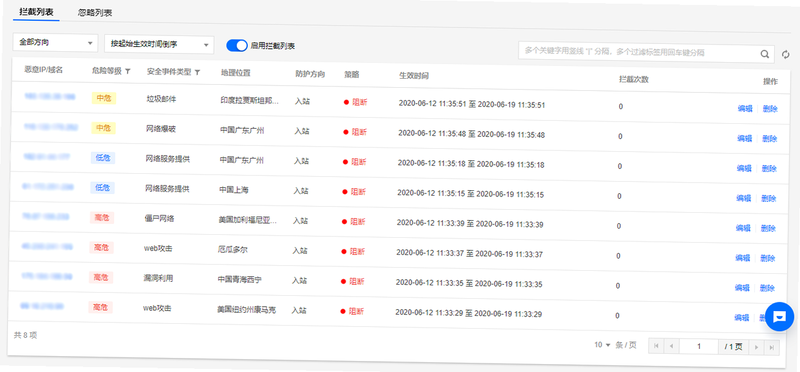Click the 垃圾邮件 event type cell

point(161,99)
